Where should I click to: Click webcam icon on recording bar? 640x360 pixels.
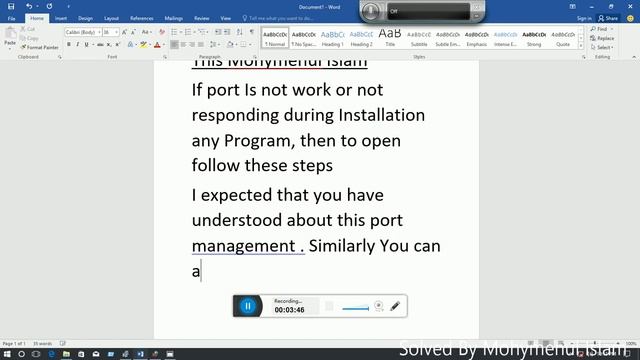(x=378, y=306)
